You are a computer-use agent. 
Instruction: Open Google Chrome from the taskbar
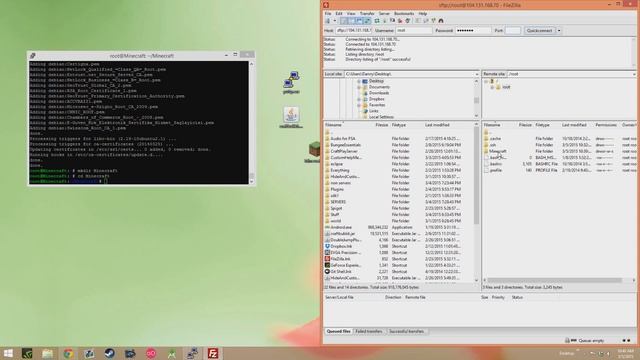(x=69, y=353)
